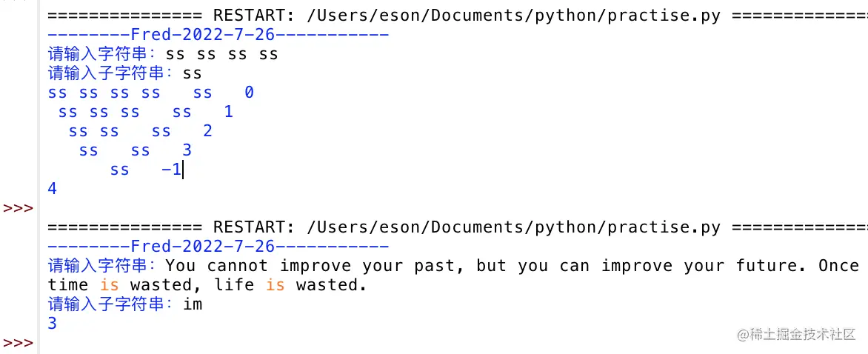Click the upper Fred-2022-7-26 banner line
Viewport: 868px width, 354px height.
(218, 35)
